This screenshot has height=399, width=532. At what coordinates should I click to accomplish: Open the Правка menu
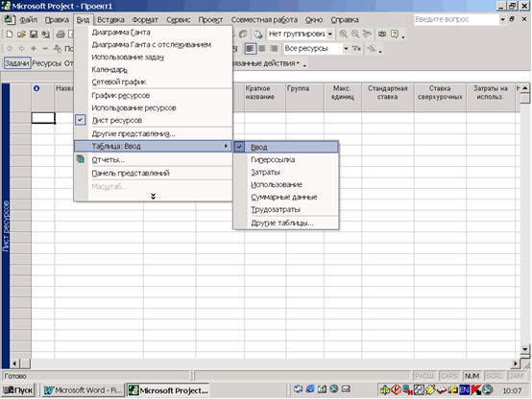click(x=57, y=19)
